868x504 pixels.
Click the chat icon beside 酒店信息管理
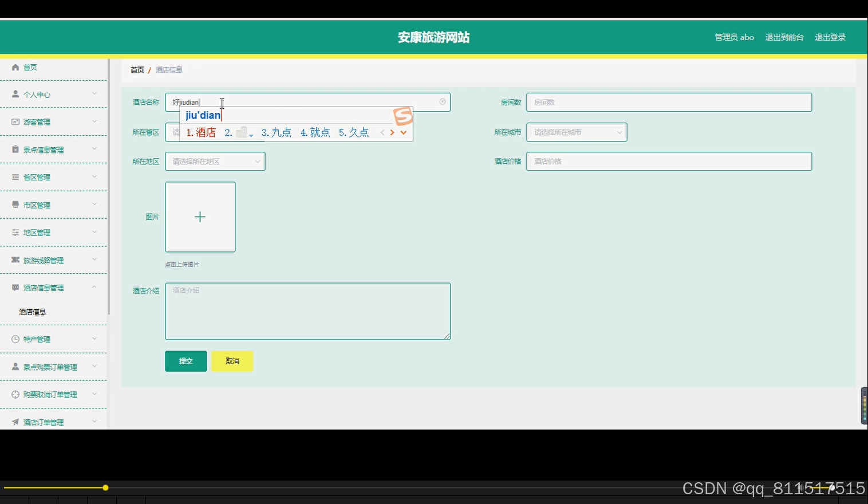tap(15, 288)
